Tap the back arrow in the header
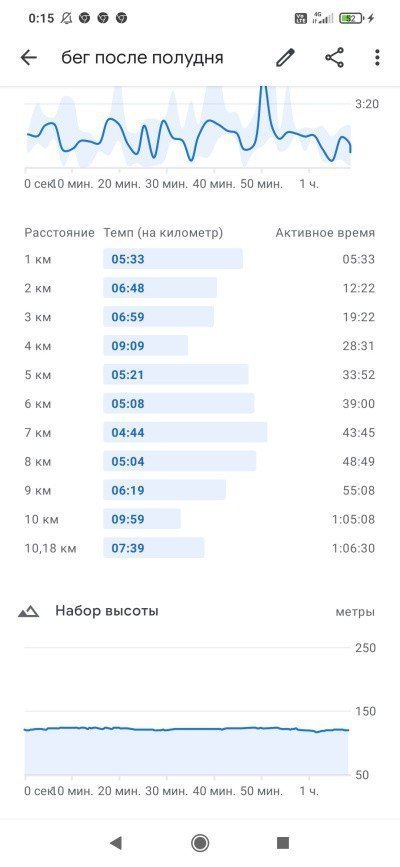Viewport: 400px width, 867px height. 28,58
